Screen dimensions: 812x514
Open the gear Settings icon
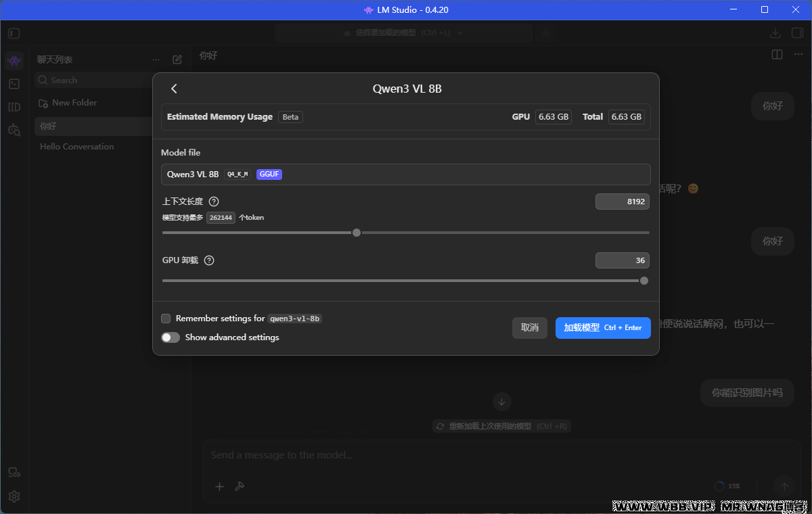coord(14,496)
